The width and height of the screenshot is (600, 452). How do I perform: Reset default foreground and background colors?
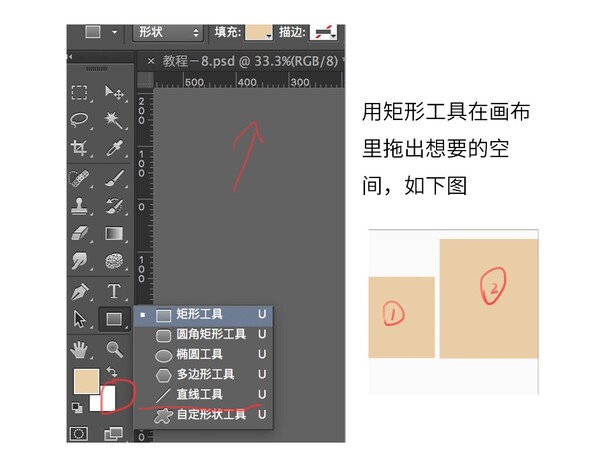(77, 407)
